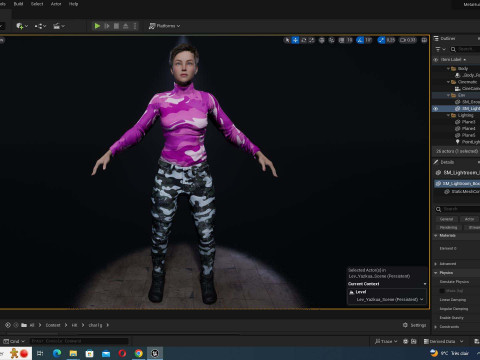Open surface snapping options icon

pos(331,40)
